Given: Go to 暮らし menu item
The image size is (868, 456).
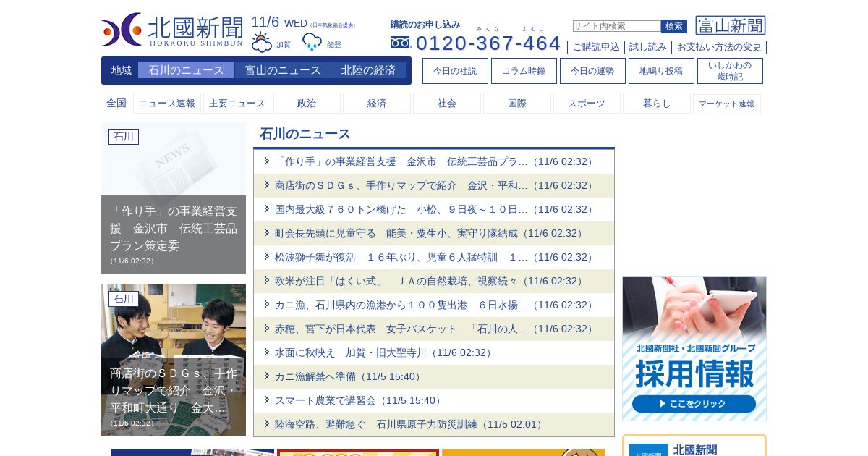Looking at the screenshot, I should pos(657,104).
